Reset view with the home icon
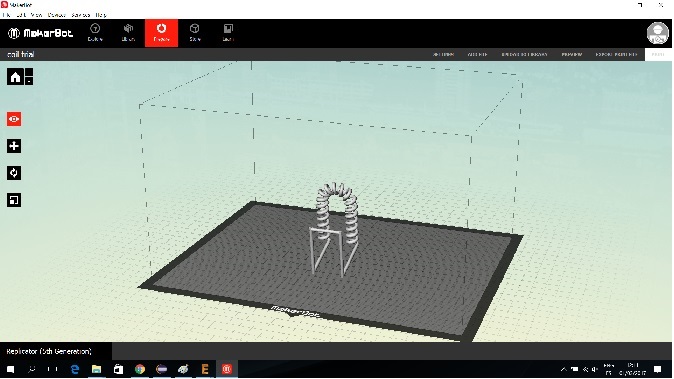Viewport: 674px width, 379px height. (x=15, y=77)
